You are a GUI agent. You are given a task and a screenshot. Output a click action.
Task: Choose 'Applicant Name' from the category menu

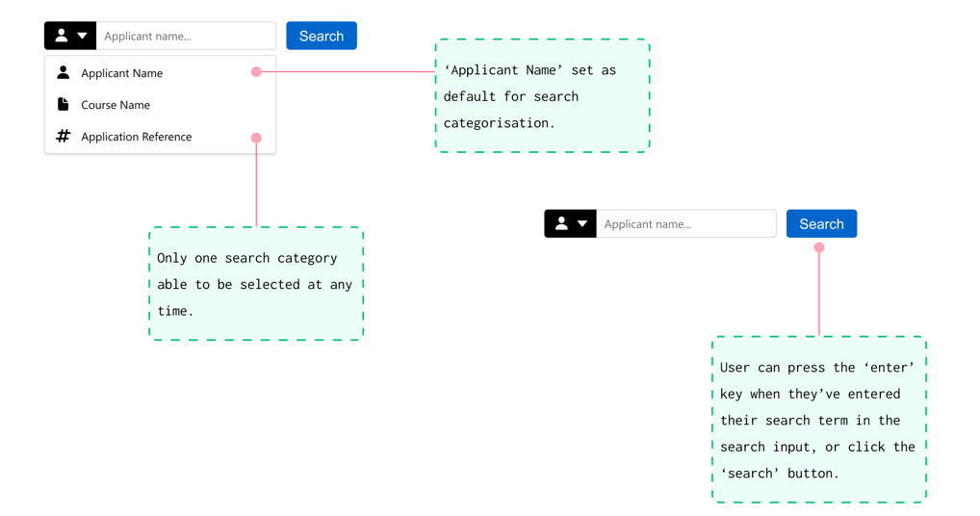coord(160,73)
